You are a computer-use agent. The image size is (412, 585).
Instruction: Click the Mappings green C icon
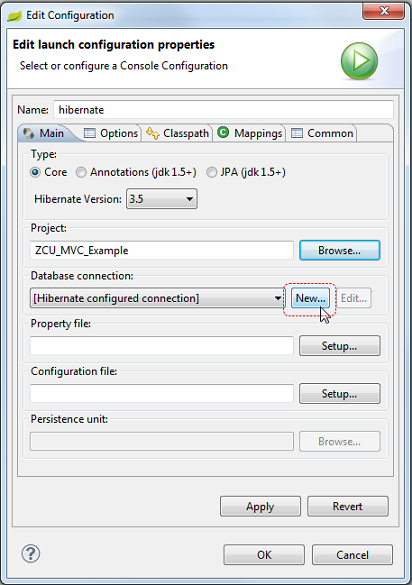tap(223, 132)
